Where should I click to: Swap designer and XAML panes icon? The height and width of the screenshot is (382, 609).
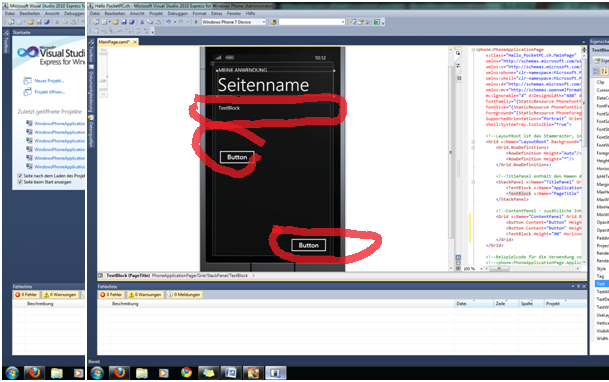[458, 66]
